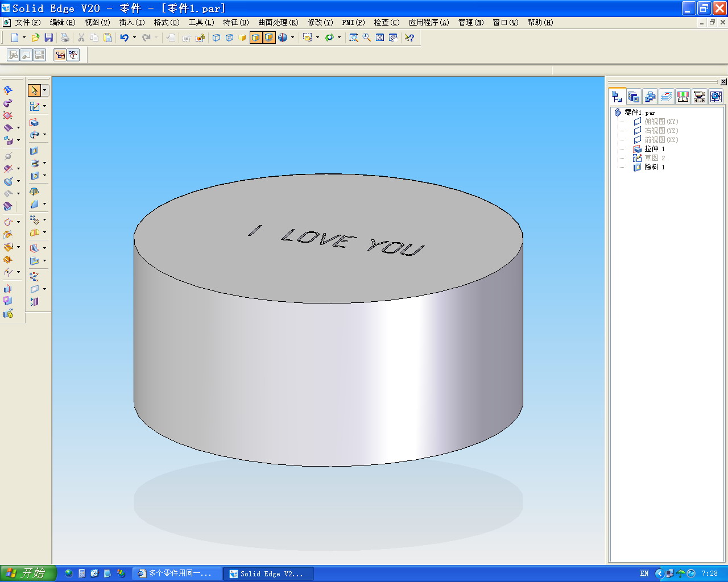This screenshot has height=582, width=728.
Task: Open a file with the Open icon
Action: (x=35, y=38)
